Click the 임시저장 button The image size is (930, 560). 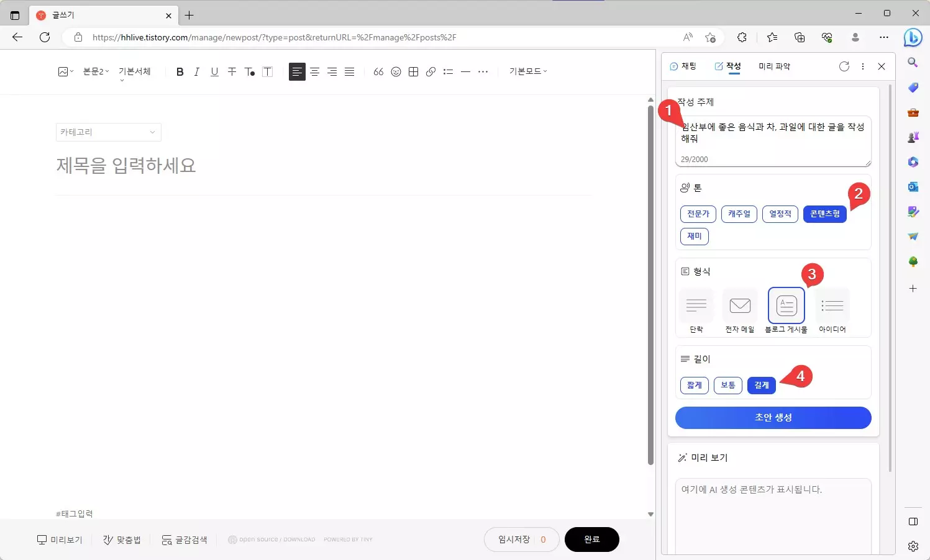pyautogui.click(x=522, y=540)
